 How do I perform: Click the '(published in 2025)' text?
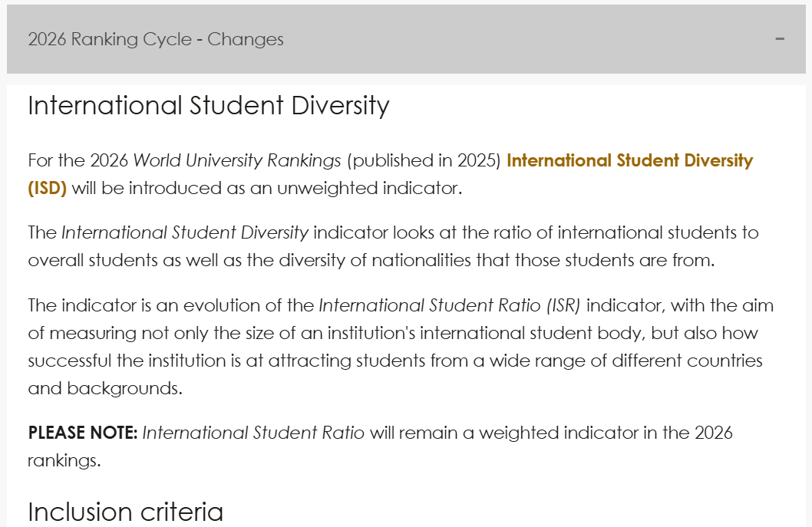click(x=424, y=160)
